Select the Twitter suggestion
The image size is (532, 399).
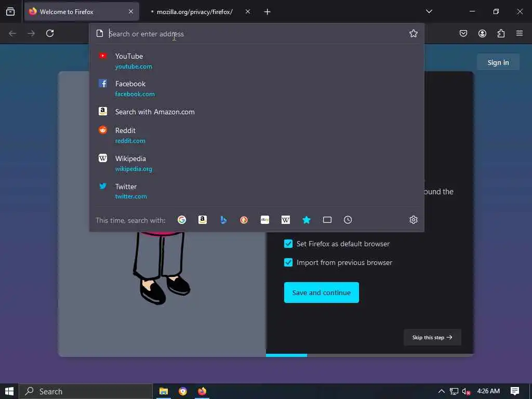pos(258,191)
